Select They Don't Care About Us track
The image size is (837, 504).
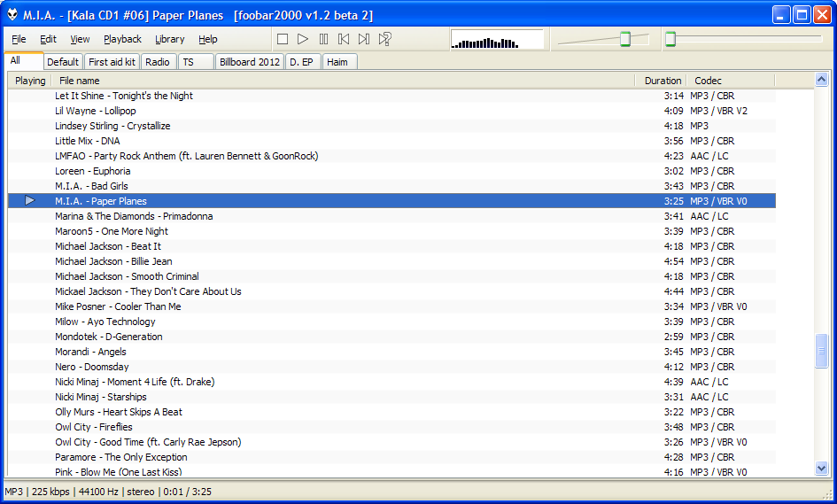(391, 291)
